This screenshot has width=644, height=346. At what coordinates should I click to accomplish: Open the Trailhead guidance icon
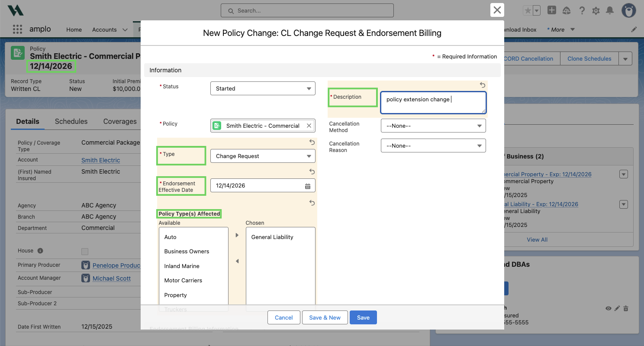tap(566, 11)
